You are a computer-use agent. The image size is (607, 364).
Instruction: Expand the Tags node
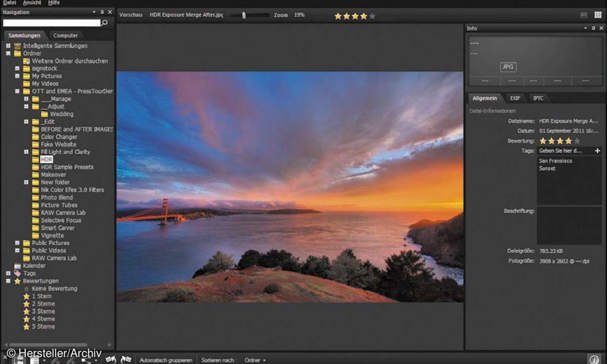point(8,274)
